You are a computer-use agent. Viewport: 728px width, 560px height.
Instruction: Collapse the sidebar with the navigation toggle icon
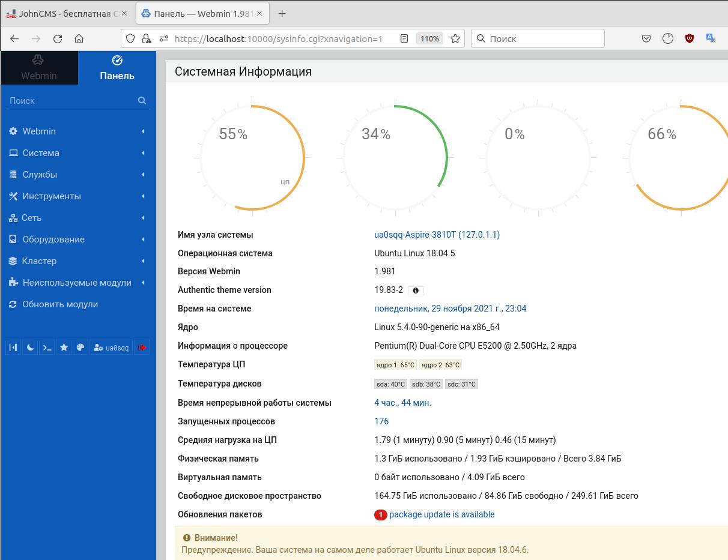point(13,348)
